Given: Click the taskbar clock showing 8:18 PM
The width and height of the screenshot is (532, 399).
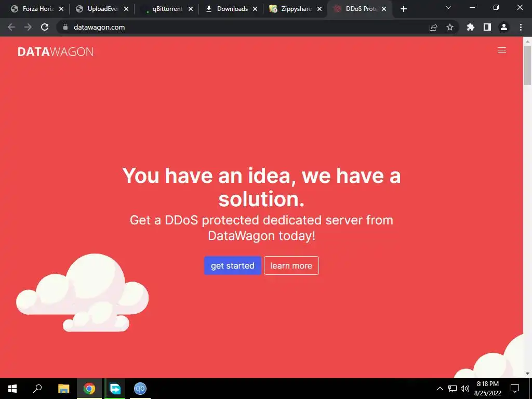Looking at the screenshot, I should click(487, 389).
